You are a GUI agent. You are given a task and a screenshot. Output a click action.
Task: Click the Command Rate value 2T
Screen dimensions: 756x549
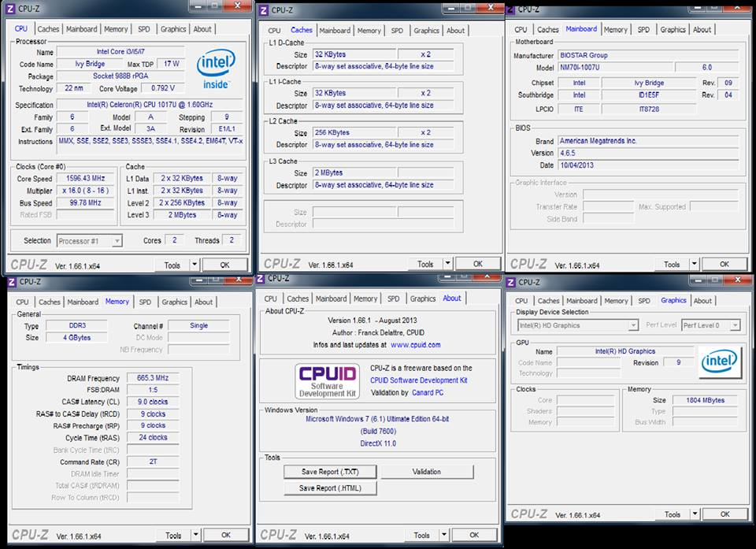[x=153, y=462]
